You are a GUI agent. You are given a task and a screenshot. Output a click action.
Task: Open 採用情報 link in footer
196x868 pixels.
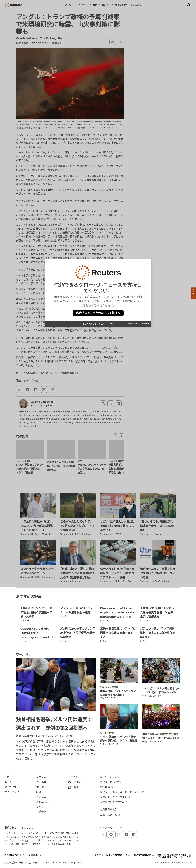[106, 787]
